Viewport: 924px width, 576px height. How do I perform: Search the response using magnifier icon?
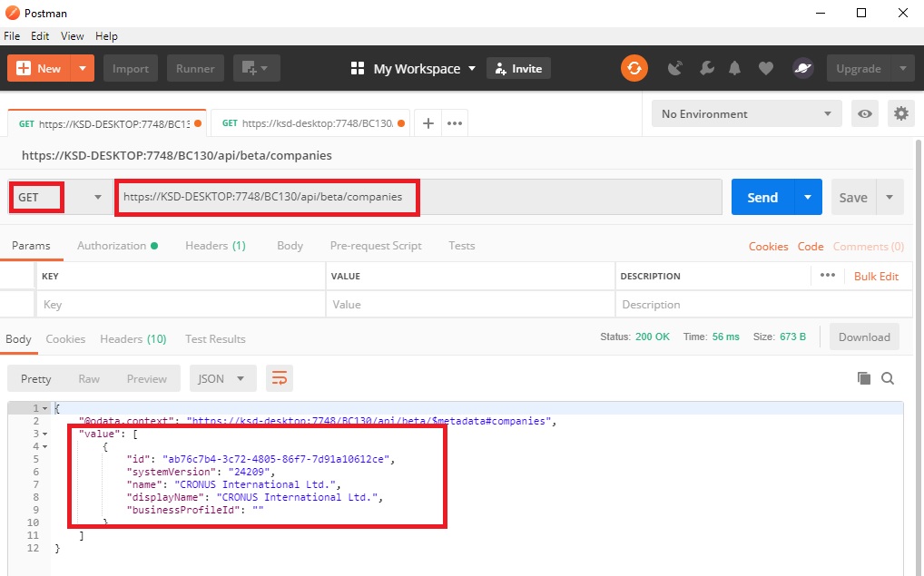[888, 378]
